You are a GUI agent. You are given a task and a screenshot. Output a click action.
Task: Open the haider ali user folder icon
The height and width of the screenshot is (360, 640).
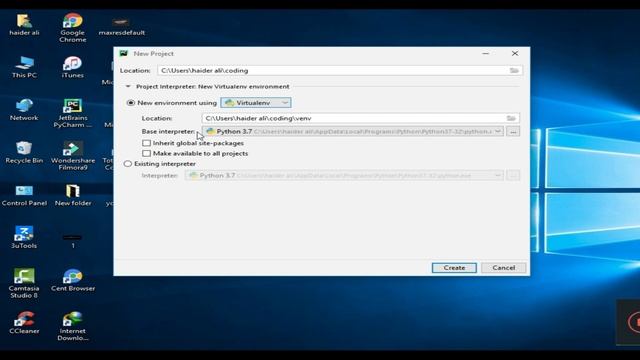24,25
